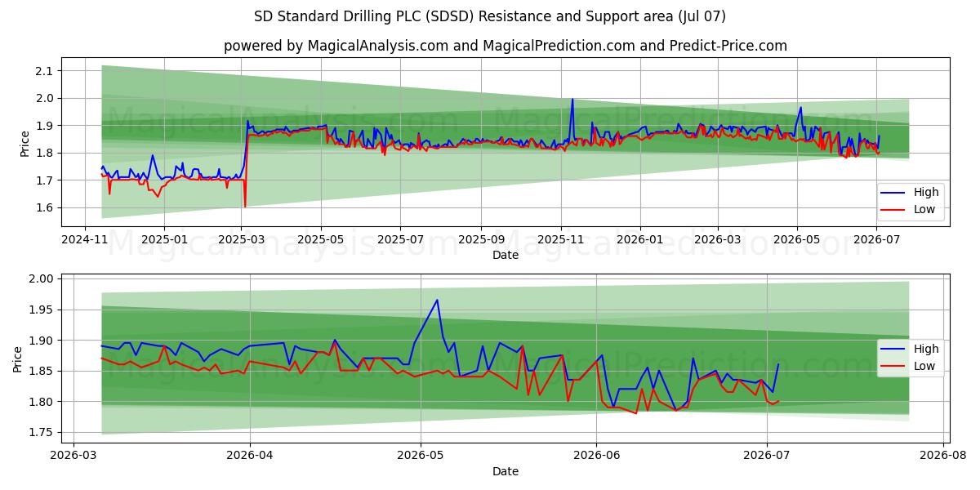Click the '2026-03' label on the top chart x-axis

717,242
